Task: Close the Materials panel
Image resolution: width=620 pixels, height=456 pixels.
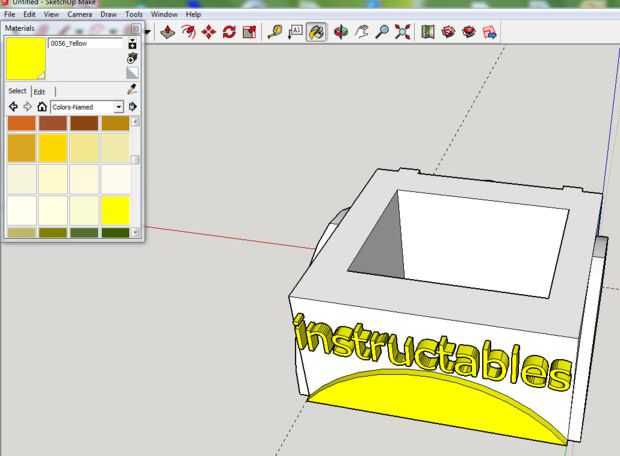Action: (135, 28)
